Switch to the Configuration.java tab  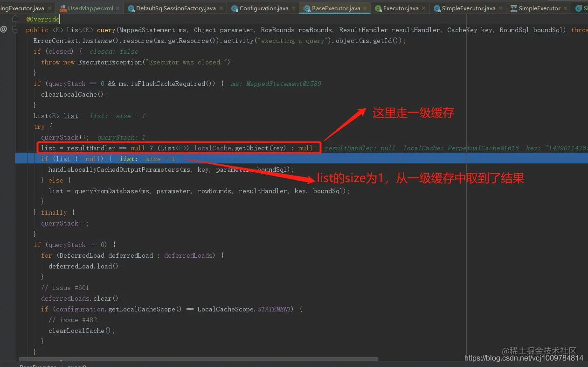264,8
